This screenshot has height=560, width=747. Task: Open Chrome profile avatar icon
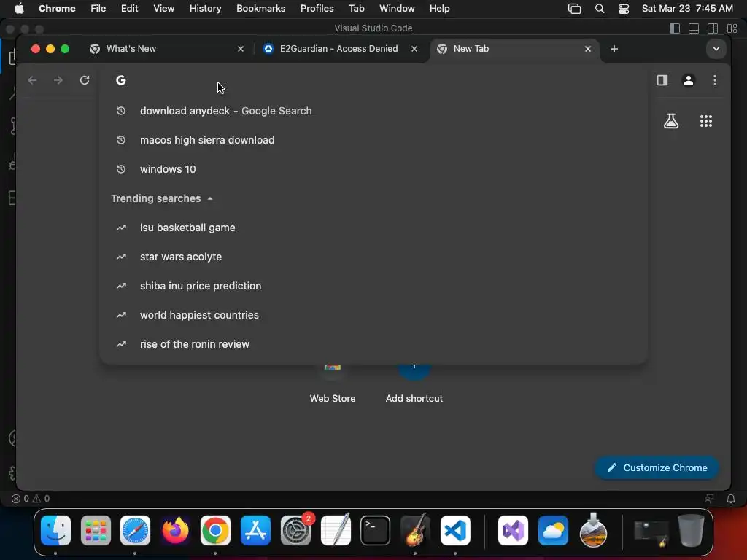(x=689, y=80)
